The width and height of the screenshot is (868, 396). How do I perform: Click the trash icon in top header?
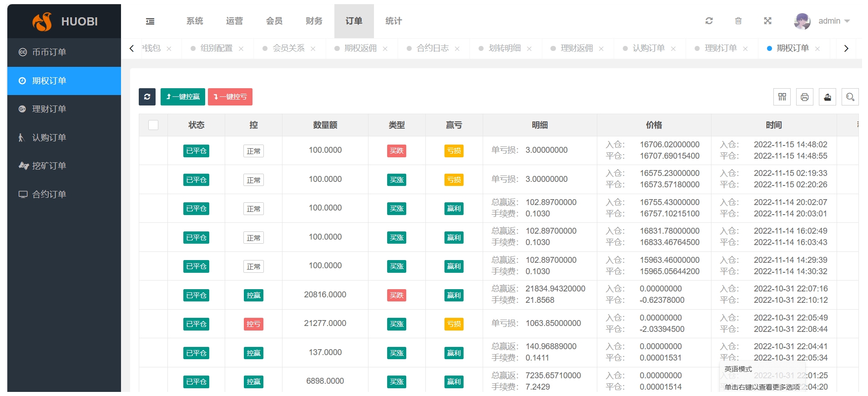pyautogui.click(x=738, y=21)
